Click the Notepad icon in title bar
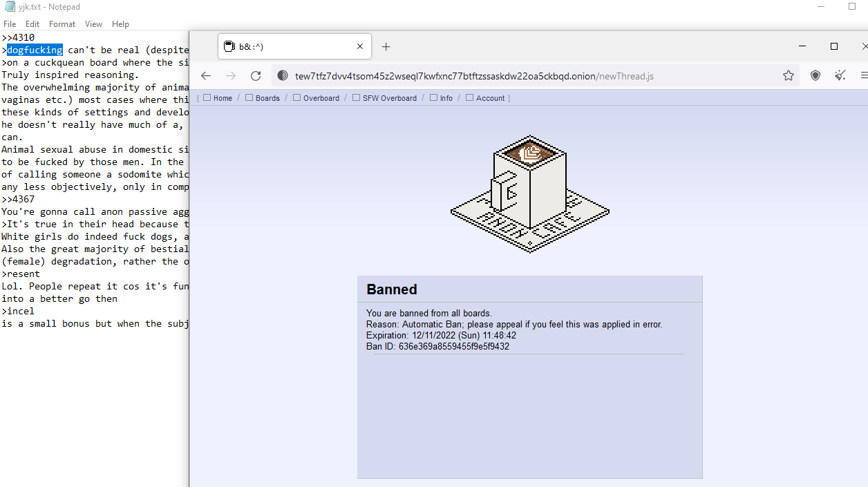 [9, 7]
